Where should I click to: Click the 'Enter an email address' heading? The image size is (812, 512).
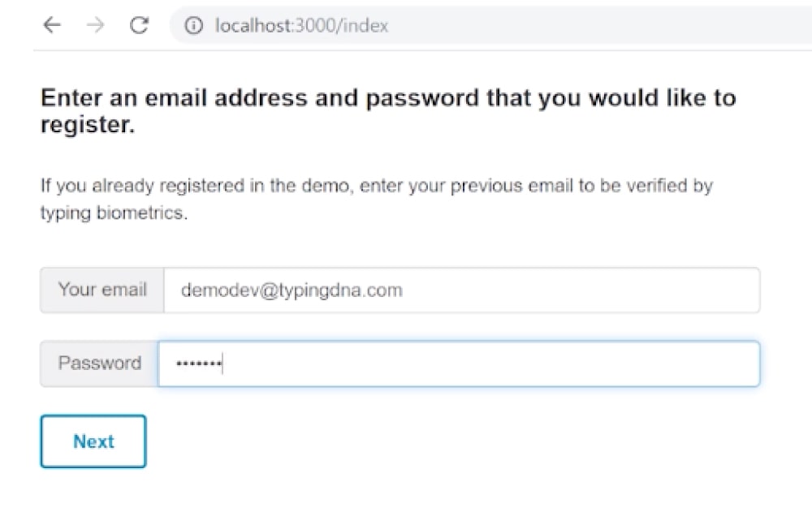388,111
